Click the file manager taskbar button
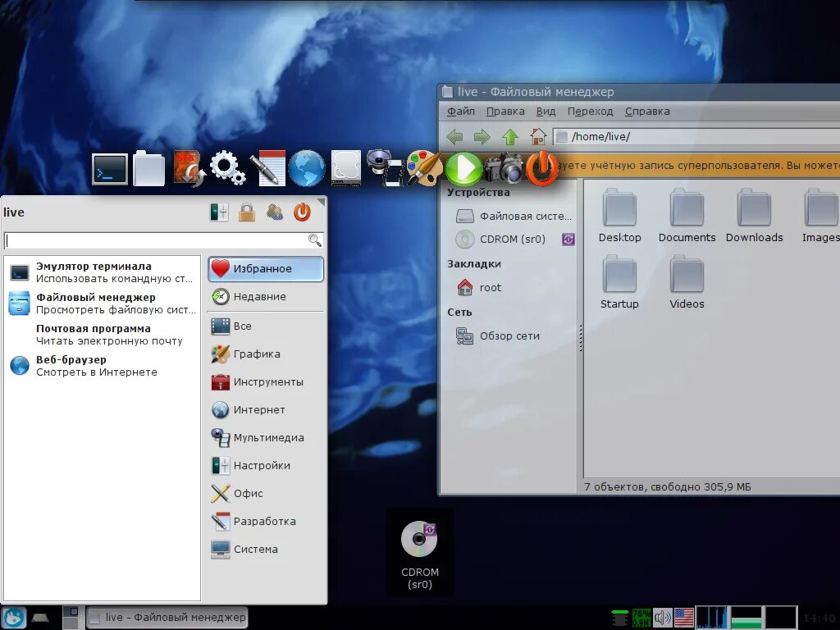 167,618
